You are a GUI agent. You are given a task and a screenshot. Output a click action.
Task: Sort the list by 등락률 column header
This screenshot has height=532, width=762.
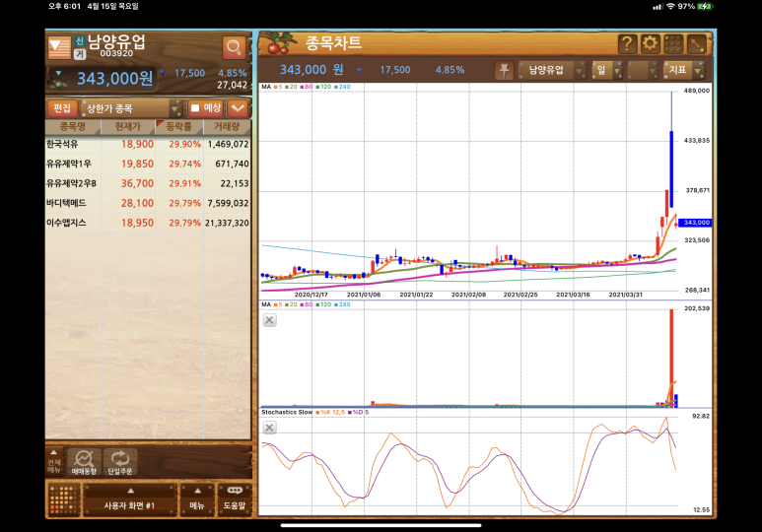(178, 127)
